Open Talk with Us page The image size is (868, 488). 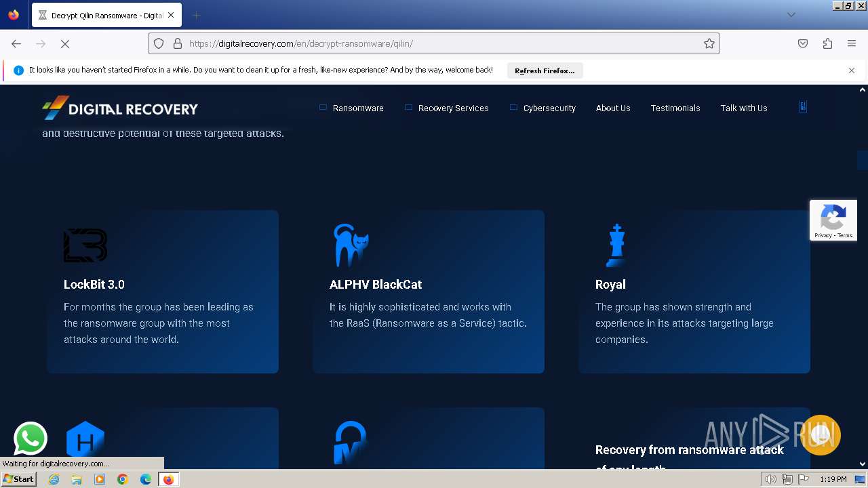pyautogui.click(x=744, y=108)
